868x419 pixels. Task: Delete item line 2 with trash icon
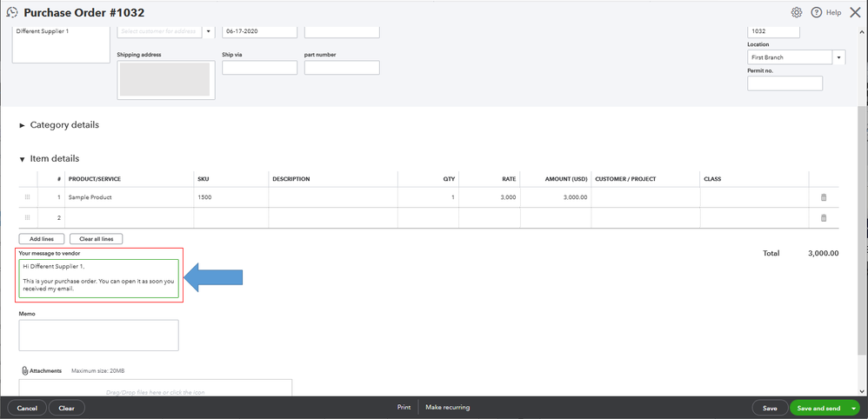tap(823, 217)
